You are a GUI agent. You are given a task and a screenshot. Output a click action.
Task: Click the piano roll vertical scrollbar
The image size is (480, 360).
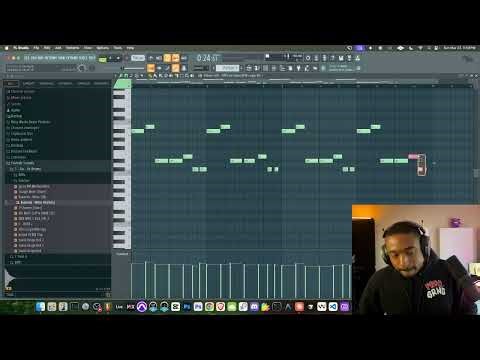coord(476,173)
